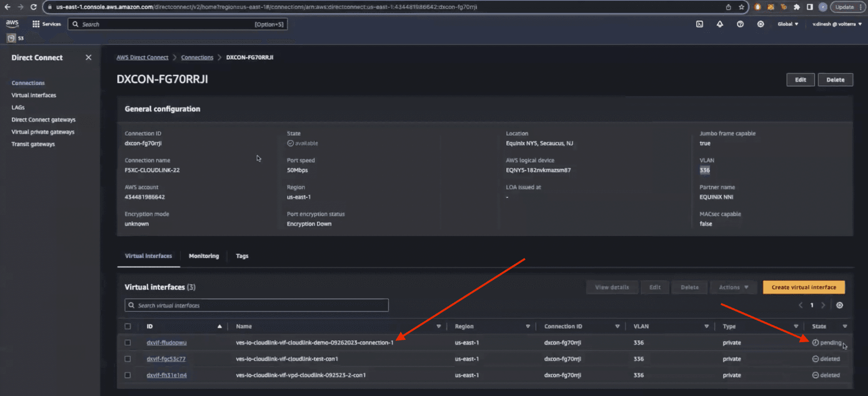Viewport: 868px width, 396px height.
Task: Go to previous page of virtual interfaces
Action: 801,305
